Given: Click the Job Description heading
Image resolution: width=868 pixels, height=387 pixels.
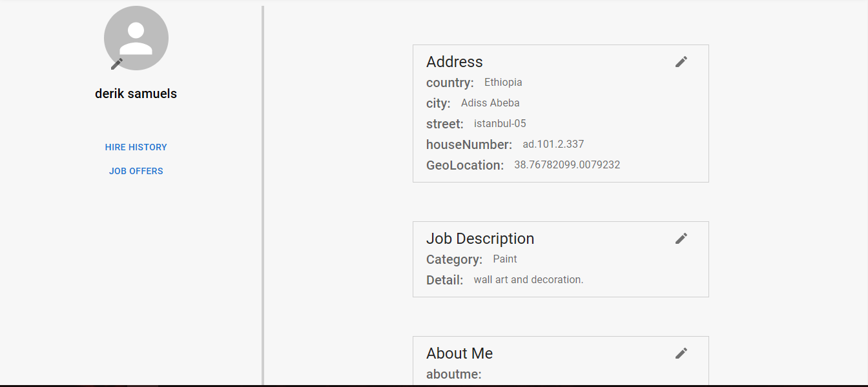Looking at the screenshot, I should (480, 239).
